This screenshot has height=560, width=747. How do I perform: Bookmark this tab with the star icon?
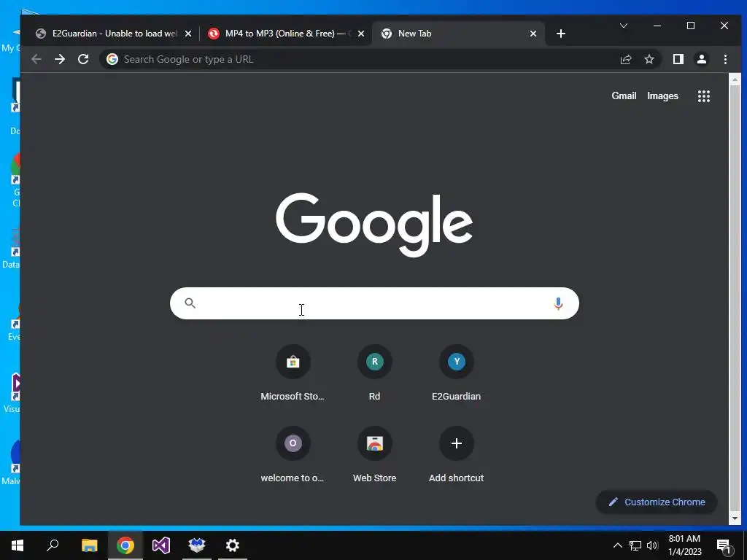click(x=649, y=59)
